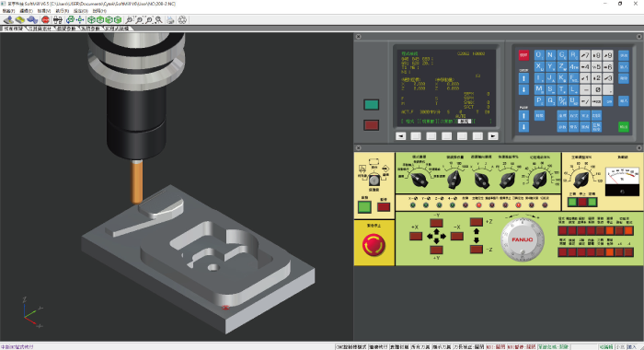Viewport: 644px width, 350px height.
Task: Click the second magnifier zoom icon
Action: [139, 19]
